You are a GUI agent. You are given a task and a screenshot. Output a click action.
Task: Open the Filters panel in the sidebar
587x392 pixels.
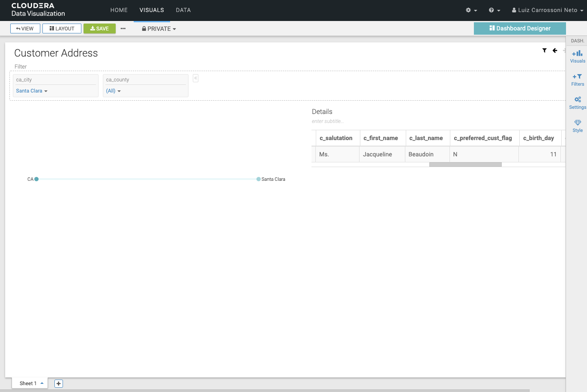pyautogui.click(x=577, y=80)
